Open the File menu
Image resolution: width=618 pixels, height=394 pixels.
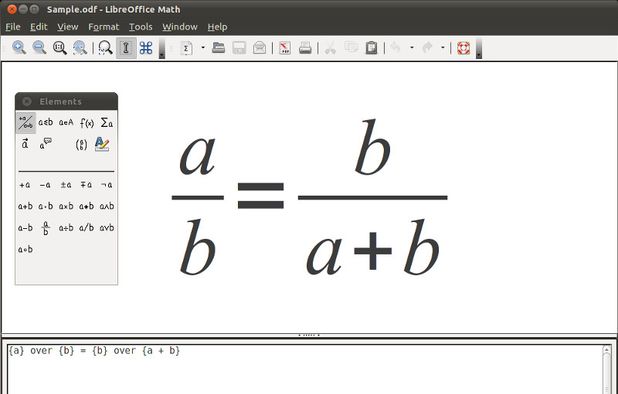(x=13, y=27)
